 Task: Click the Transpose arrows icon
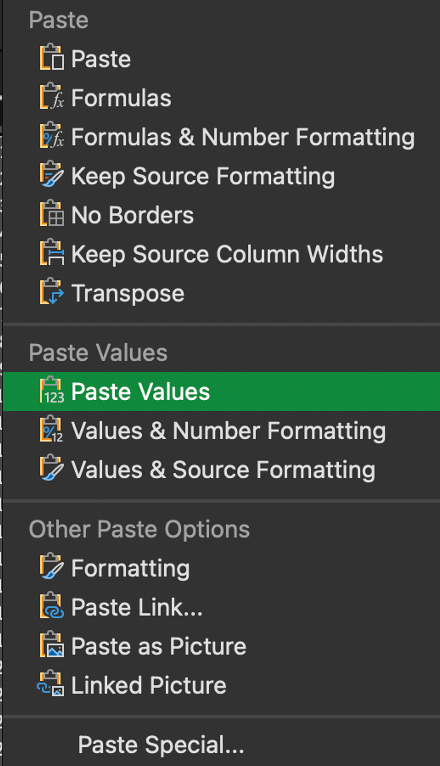(x=52, y=292)
